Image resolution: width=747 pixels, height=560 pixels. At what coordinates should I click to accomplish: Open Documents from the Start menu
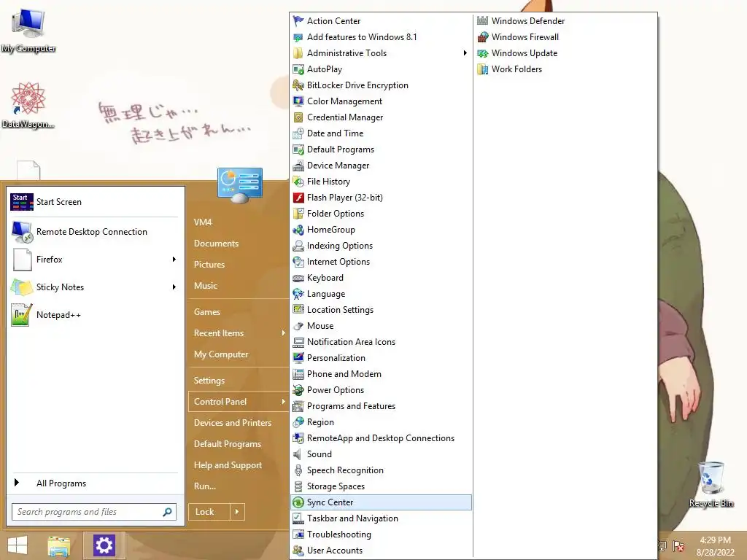click(x=216, y=244)
